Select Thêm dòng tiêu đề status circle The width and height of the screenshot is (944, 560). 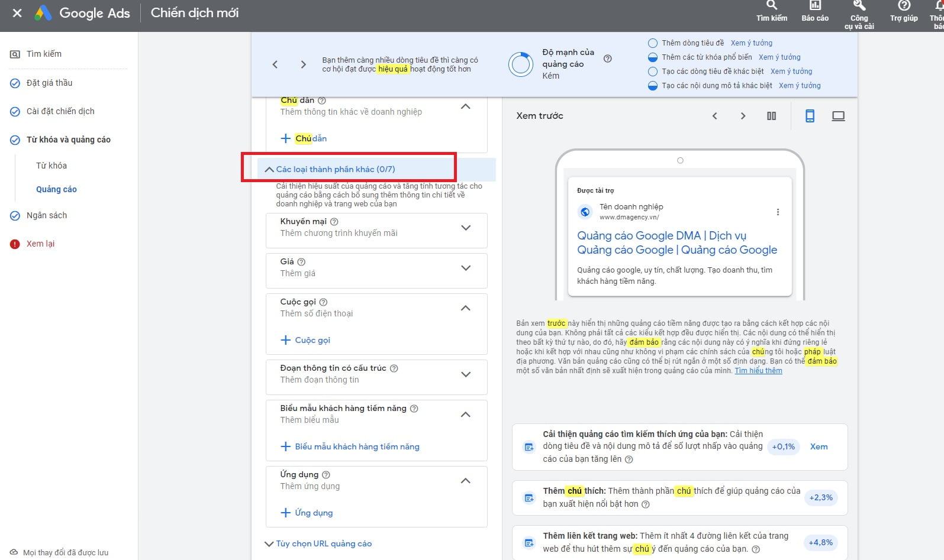653,43
